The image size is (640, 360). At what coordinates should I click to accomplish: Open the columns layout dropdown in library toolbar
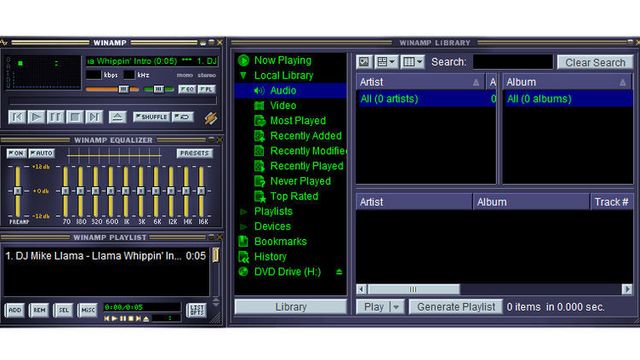coord(413,62)
